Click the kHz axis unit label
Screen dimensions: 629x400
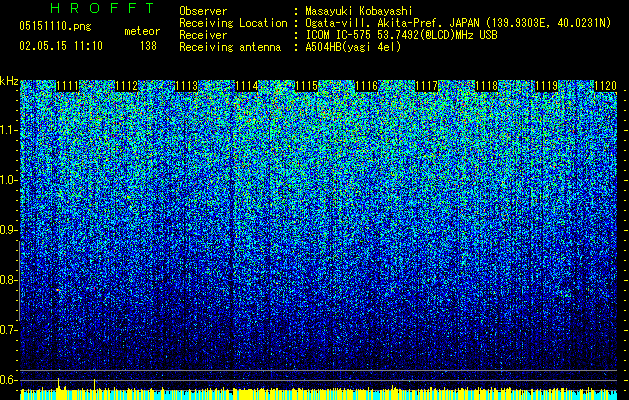[x=9, y=81]
